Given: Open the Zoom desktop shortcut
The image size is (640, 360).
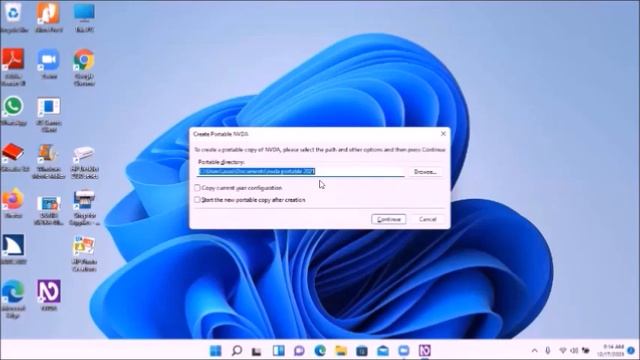Looking at the screenshot, I should click(x=49, y=64).
